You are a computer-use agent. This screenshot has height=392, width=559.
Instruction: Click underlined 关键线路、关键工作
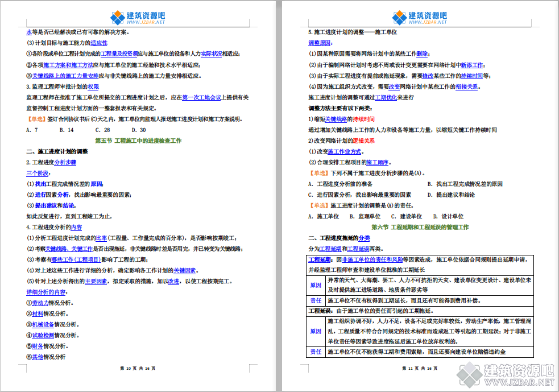pyautogui.click(x=69, y=249)
